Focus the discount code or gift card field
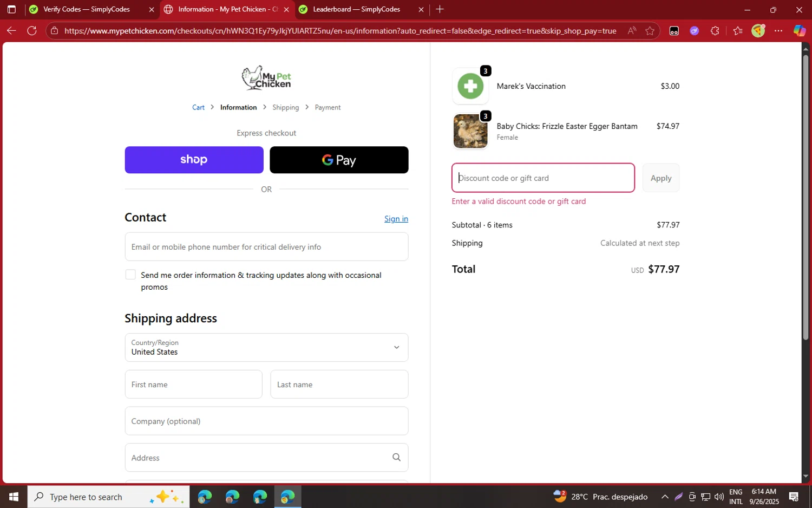This screenshot has height=508, width=812. pos(543,178)
